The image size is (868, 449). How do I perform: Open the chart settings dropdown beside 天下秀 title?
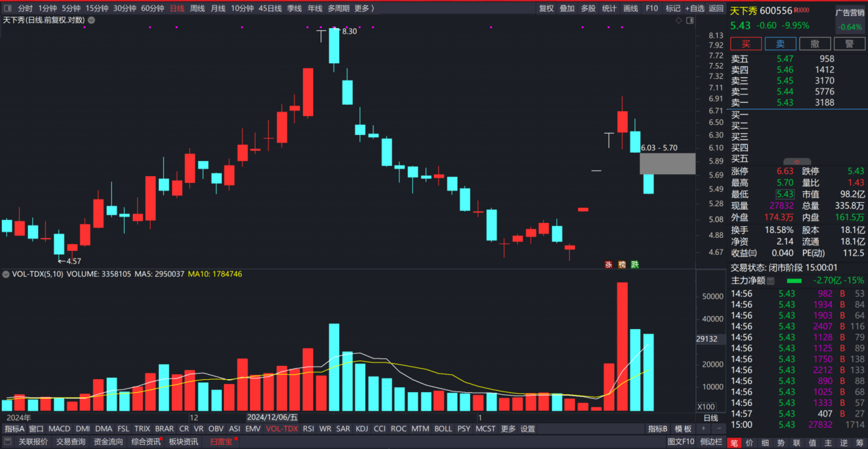point(91,20)
